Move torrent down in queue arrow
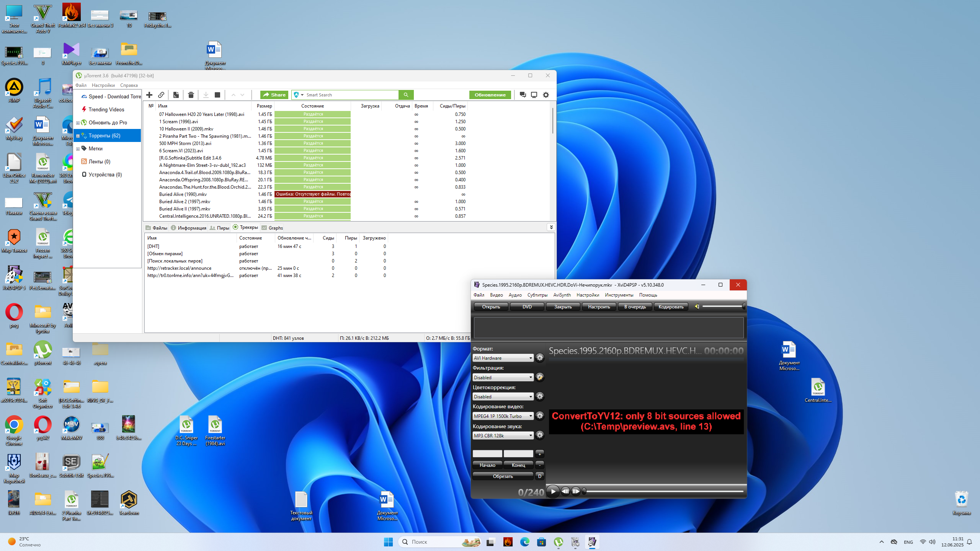The width and height of the screenshot is (980, 551). (x=242, y=95)
